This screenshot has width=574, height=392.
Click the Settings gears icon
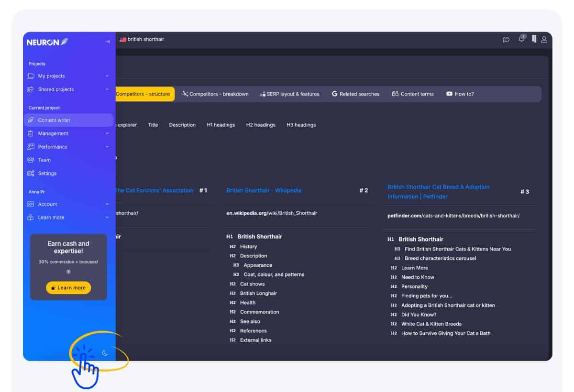[x=31, y=174]
